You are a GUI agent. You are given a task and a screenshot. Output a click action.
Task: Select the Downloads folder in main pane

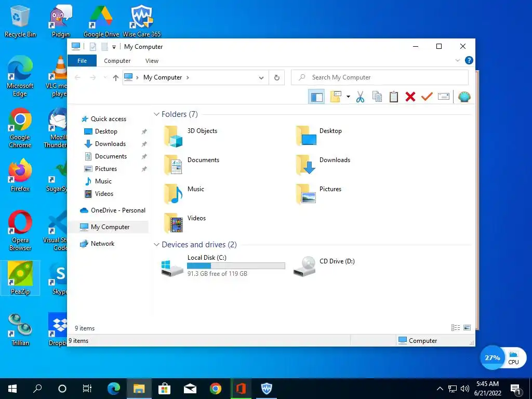tap(323, 165)
